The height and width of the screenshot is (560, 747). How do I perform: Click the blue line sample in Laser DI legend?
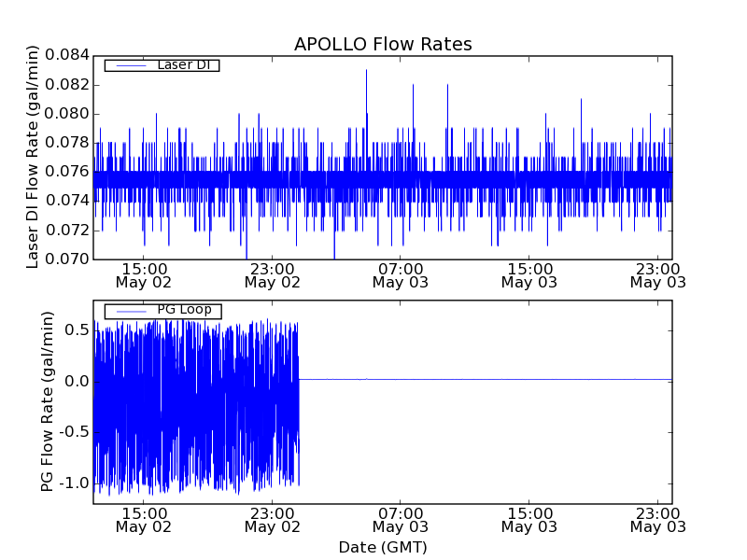(129, 65)
